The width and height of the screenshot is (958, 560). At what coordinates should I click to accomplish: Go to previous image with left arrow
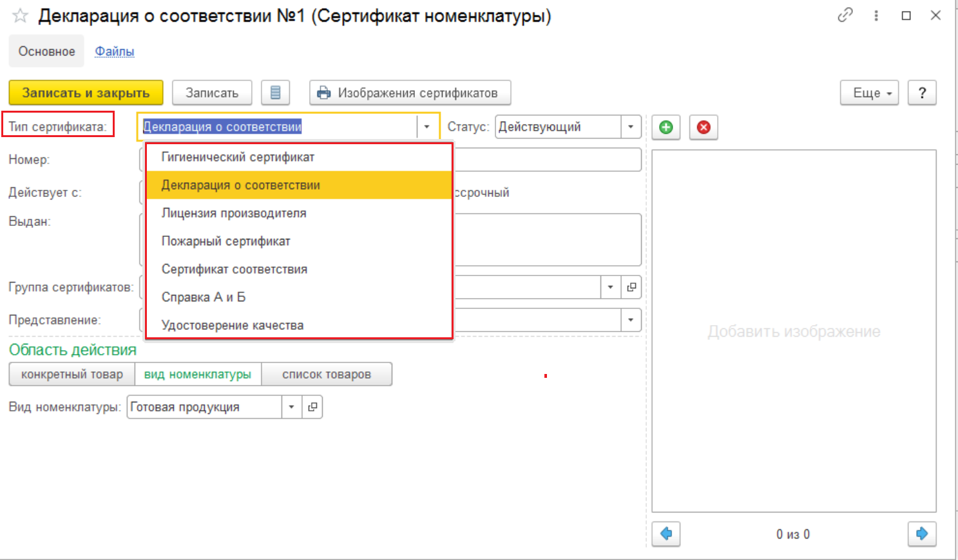pyautogui.click(x=666, y=534)
